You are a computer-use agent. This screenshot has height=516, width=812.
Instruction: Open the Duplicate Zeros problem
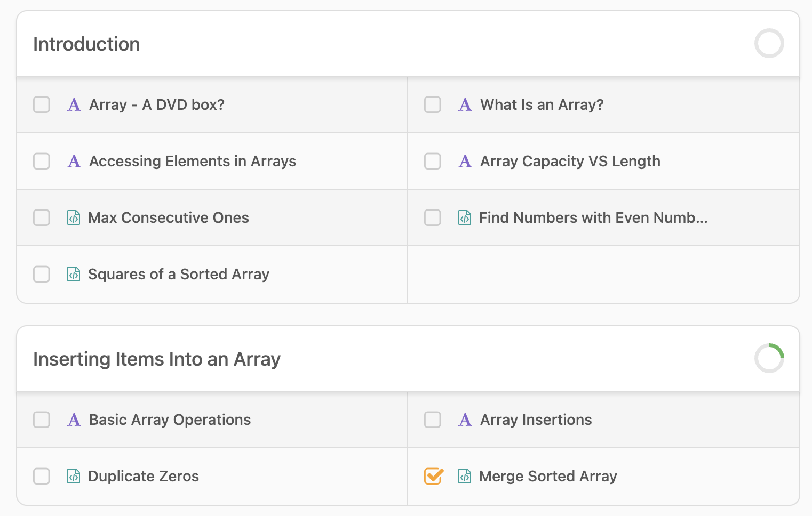click(143, 476)
